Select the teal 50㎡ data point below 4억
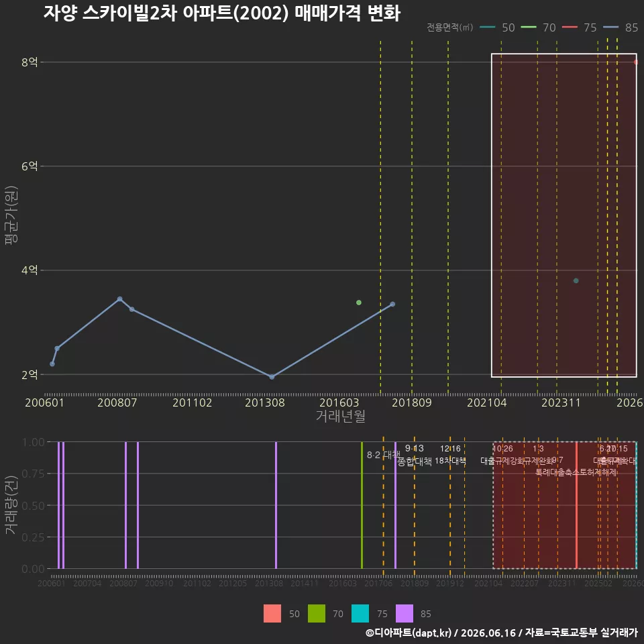644x644 pixels. [x=576, y=280]
